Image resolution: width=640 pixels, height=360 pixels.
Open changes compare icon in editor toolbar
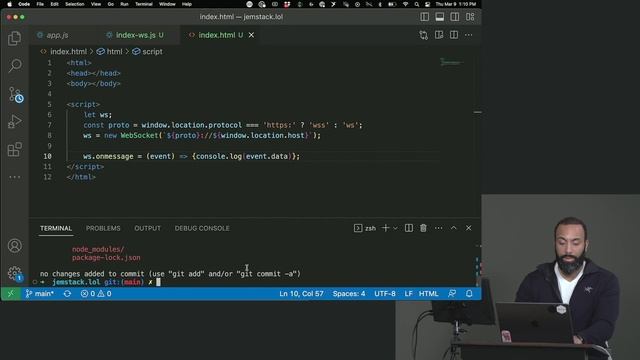click(424, 35)
